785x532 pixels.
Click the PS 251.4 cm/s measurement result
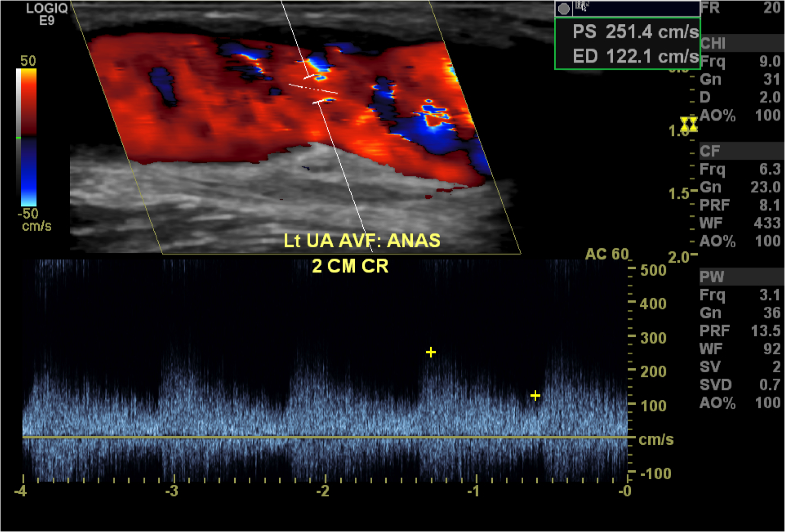635,32
